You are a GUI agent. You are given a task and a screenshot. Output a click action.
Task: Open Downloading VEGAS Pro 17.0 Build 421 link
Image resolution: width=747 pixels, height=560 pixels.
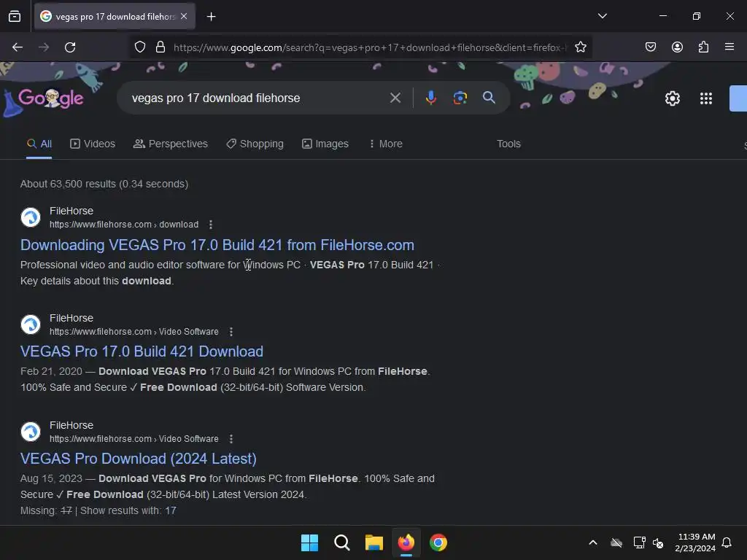[x=217, y=245]
